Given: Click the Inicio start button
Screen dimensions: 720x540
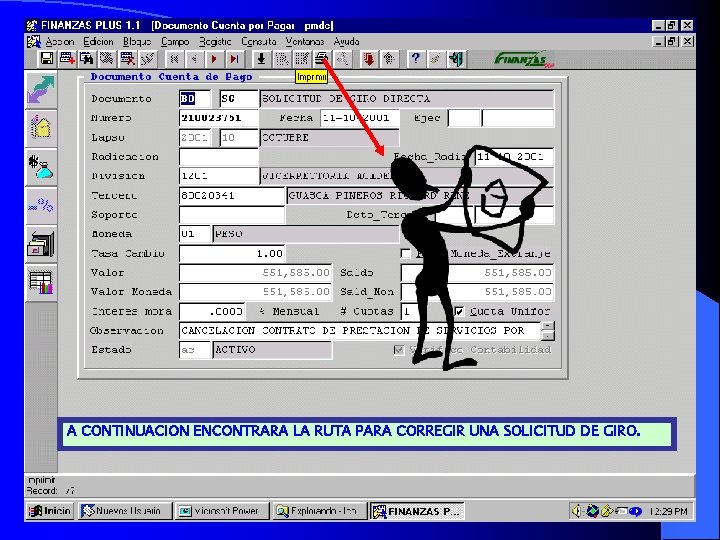Looking at the screenshot, I should (x=49, y=511).
